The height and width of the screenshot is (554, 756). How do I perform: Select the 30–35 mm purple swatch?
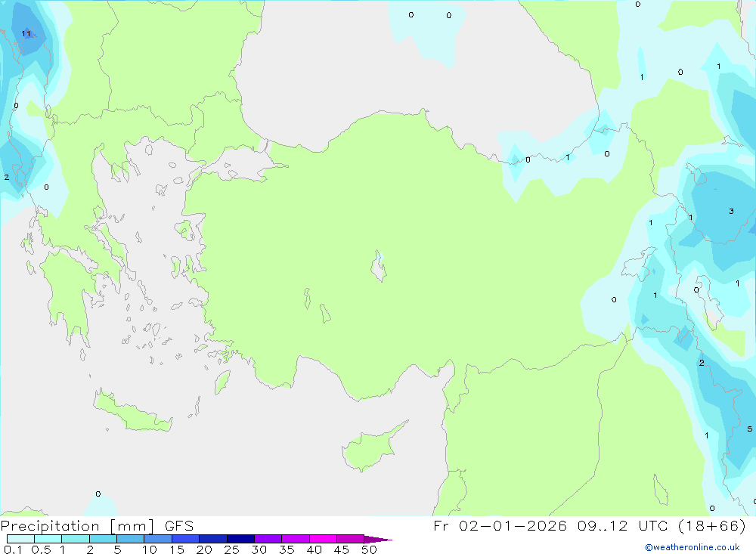point(268,539)
